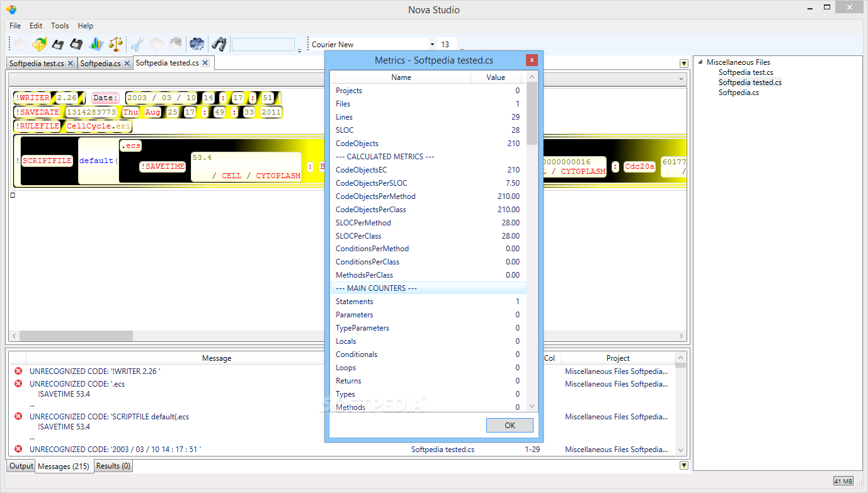Click the binoculars Find icon

click(219, 44)
